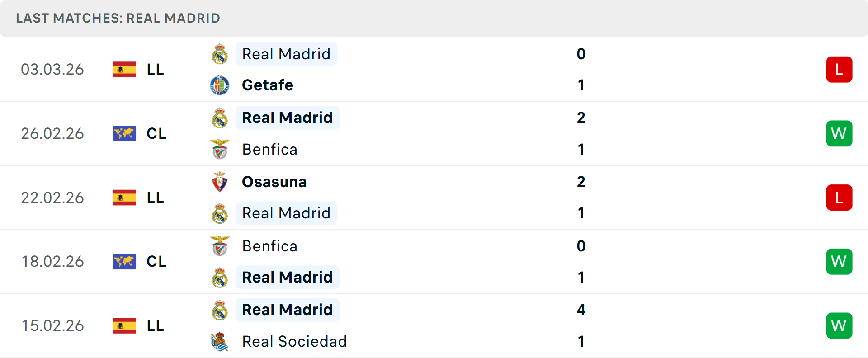Click the W badge next to the Real Sociedad game
Viewport: 868px width, 358px height.
click(x=839, y=325)
